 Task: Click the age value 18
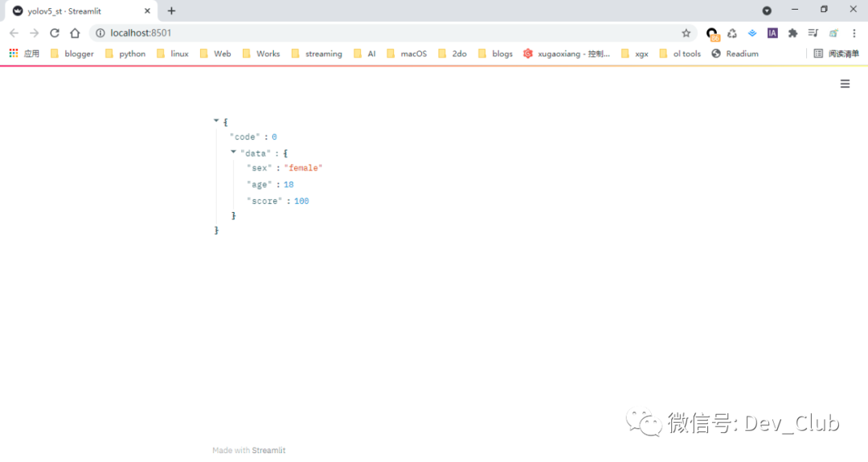(289, 184)
